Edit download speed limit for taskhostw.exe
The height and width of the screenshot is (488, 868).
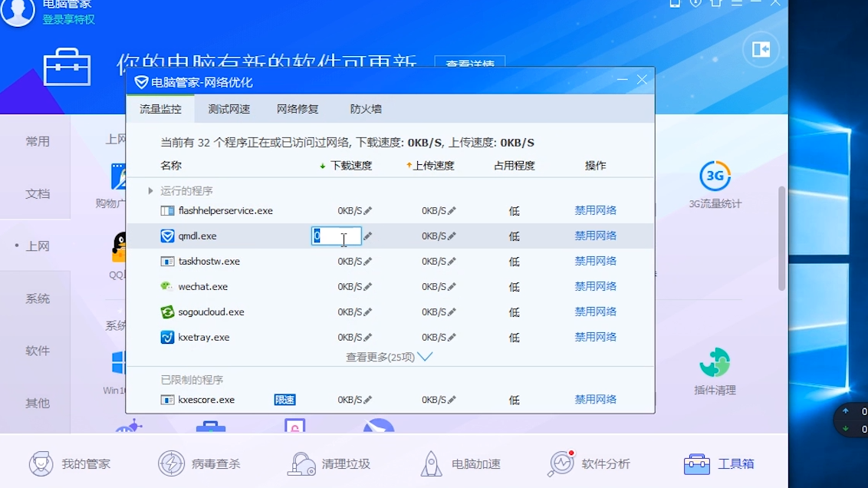point(368,262)
